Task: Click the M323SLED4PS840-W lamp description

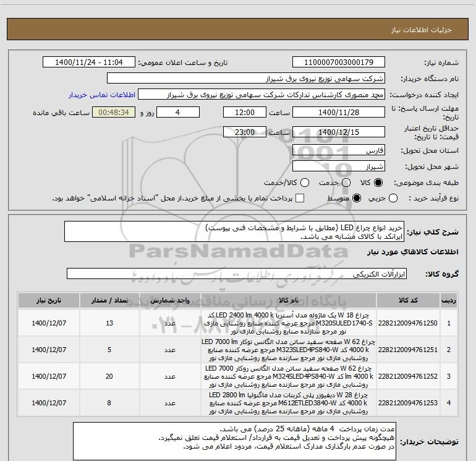Action: (289, 350)
